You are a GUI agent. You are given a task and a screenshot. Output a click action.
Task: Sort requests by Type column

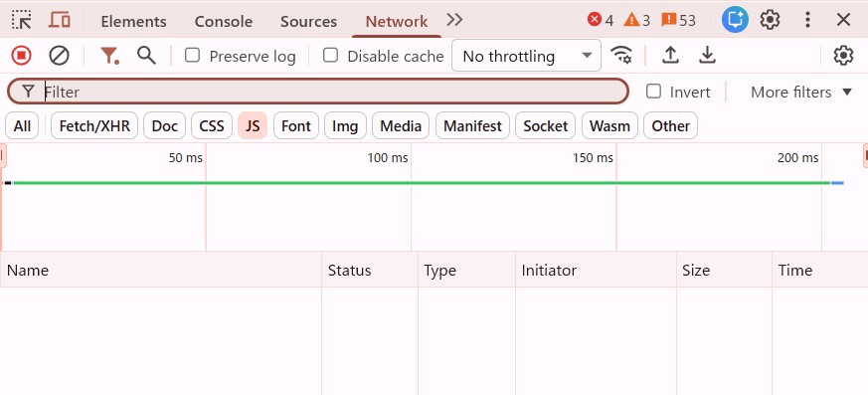click(466, 270)
